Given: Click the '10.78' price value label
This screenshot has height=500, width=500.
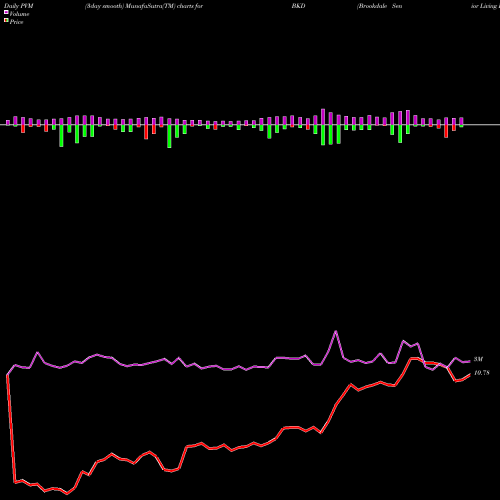Looking at the screenshot, I should tap(482, 373).
